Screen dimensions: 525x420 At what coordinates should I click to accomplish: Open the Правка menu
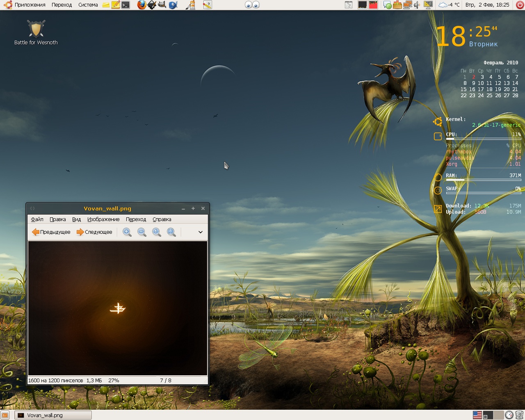(58, 219)
